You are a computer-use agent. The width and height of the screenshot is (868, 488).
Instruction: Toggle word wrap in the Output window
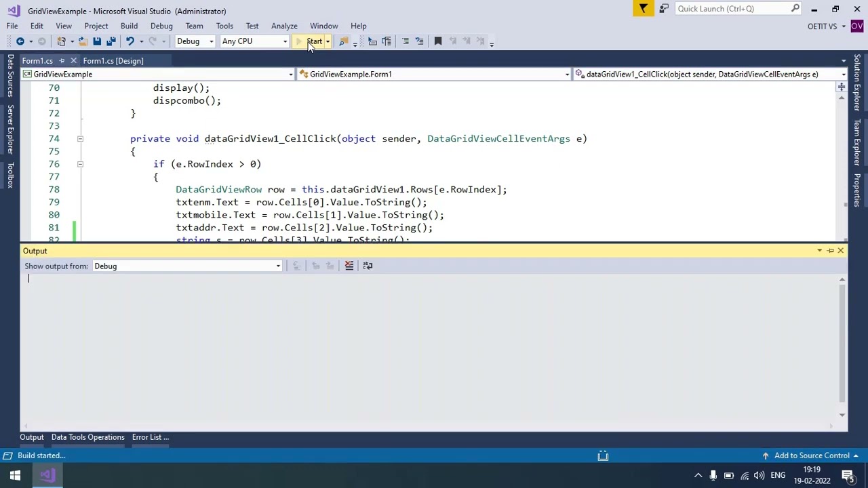coord(368,266)
